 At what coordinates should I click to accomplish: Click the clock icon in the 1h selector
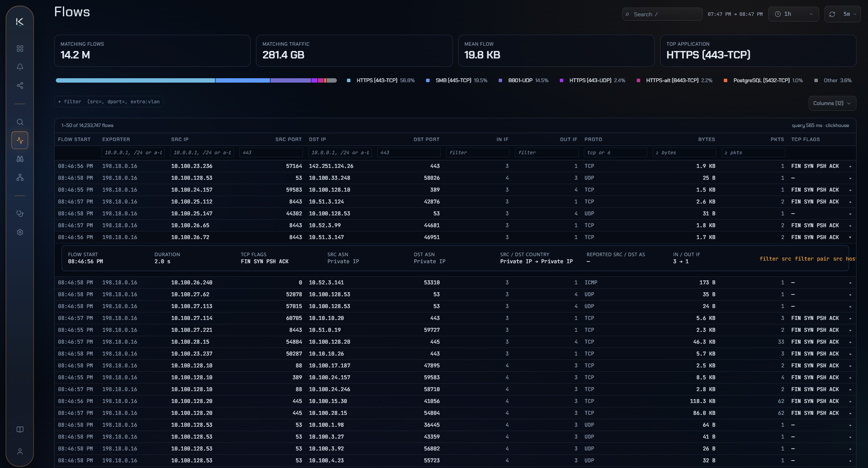pos(777,14)
